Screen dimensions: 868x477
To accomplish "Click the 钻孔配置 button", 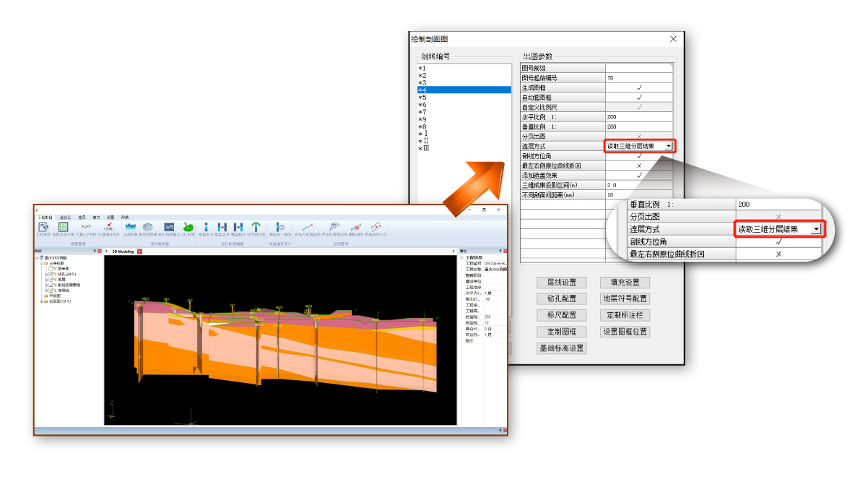I will pos(561,298).
